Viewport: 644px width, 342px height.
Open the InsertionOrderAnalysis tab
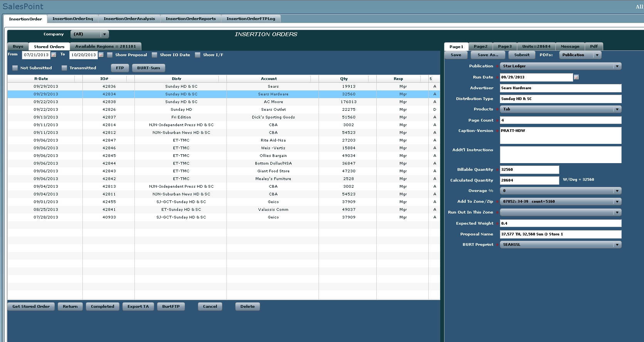point(129,19)
